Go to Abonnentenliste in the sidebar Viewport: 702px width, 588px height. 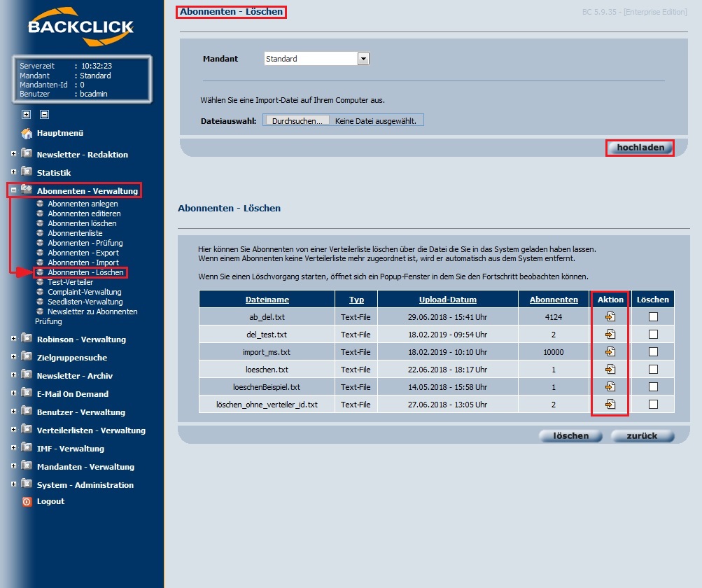click(75, 233)
